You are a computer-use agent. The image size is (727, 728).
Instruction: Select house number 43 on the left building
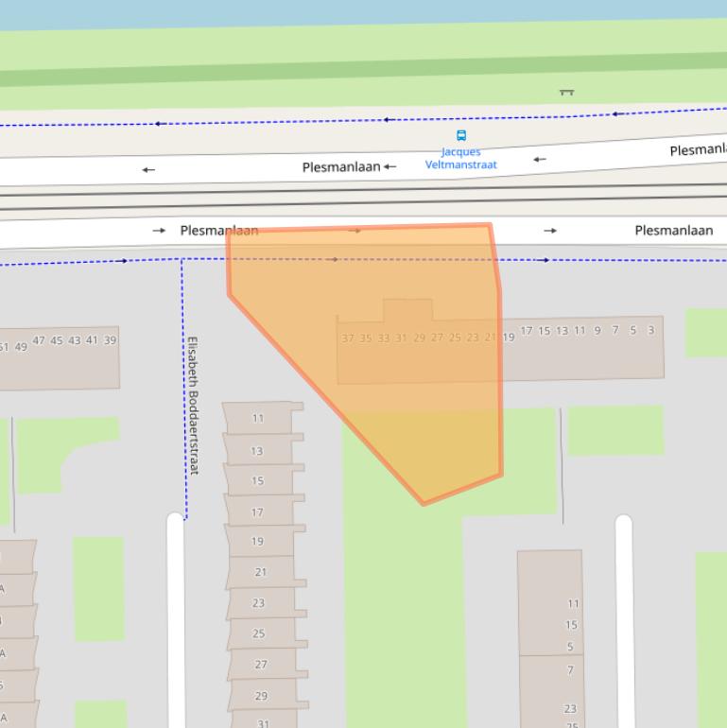[x=74, y=340]
